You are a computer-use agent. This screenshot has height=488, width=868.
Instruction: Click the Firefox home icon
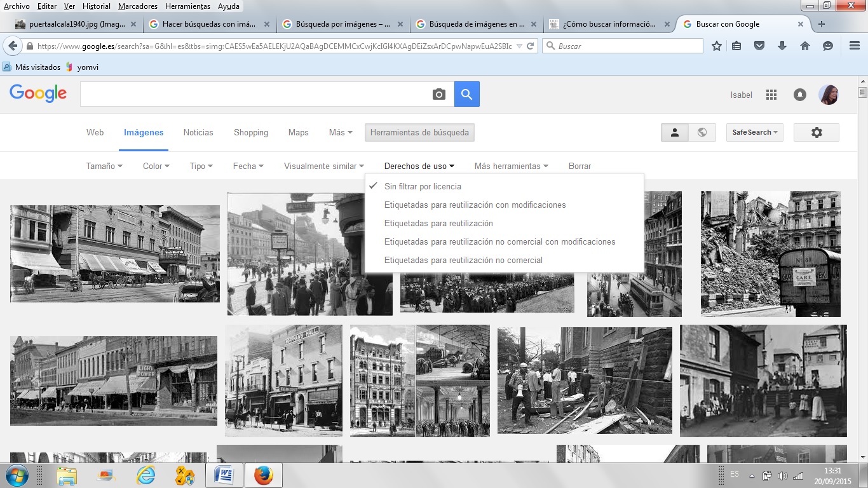[805, 46]
